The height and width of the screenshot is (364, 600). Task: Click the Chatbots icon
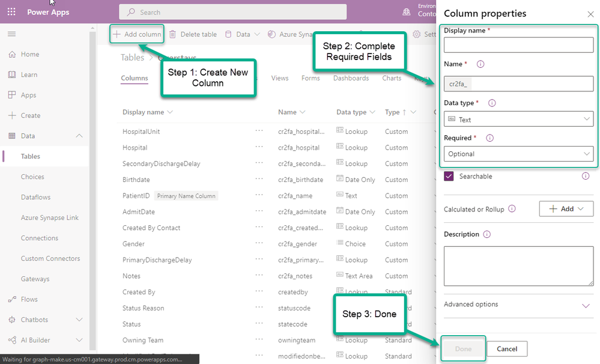12,320
